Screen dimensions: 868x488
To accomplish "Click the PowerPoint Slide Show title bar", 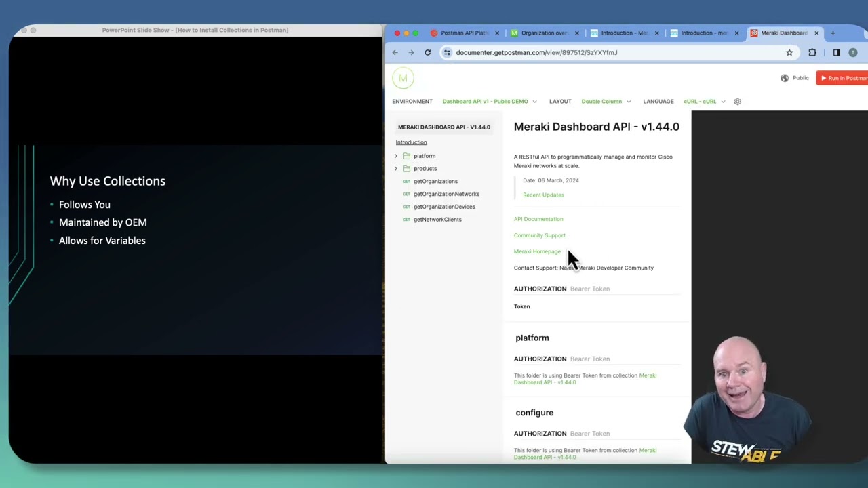I will pyautogui.click(x=195, y=30).
